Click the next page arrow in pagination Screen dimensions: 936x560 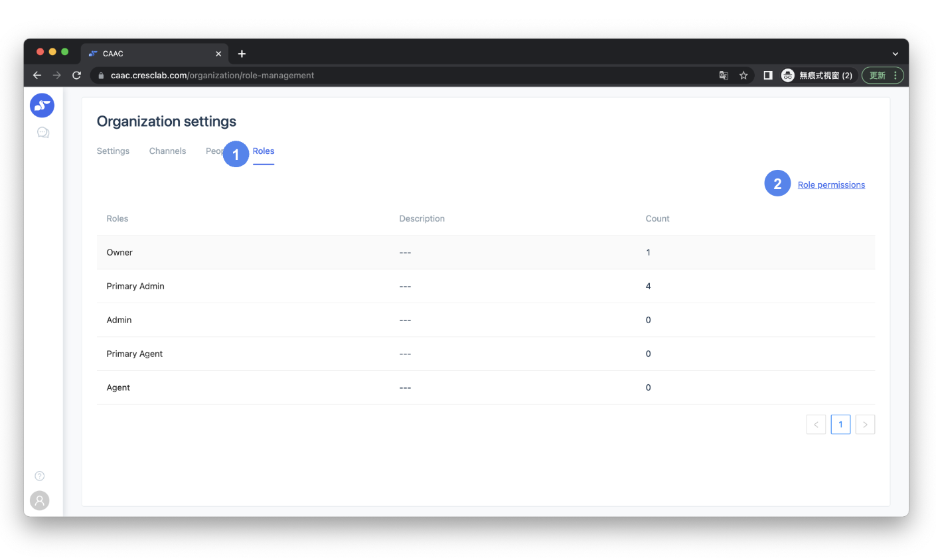(x=865, y=425)
